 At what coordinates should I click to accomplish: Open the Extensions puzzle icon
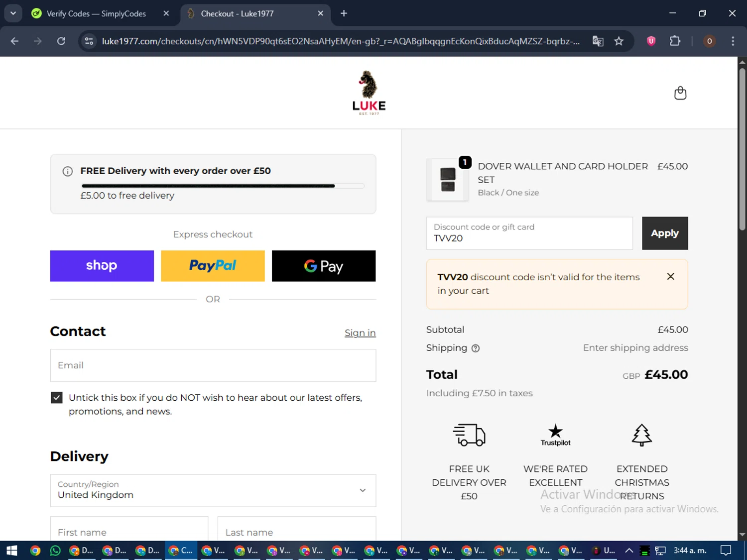pyautogui.click(x=675, y=41)
